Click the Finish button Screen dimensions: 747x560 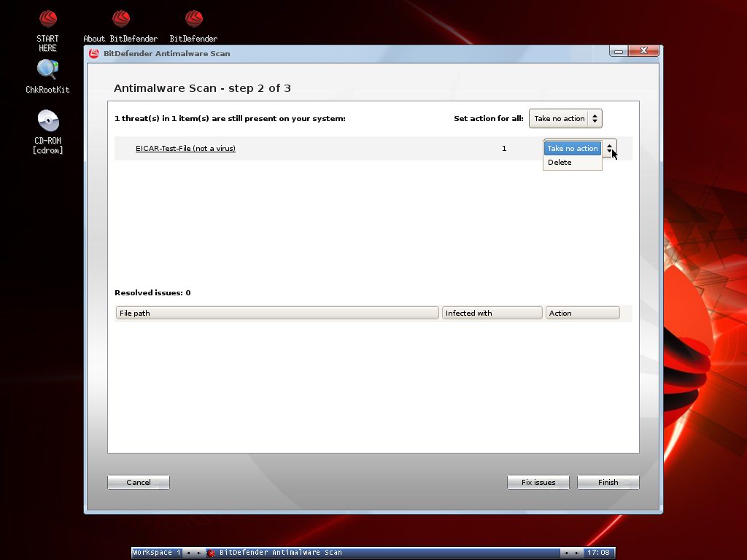[x=608, y=483]
